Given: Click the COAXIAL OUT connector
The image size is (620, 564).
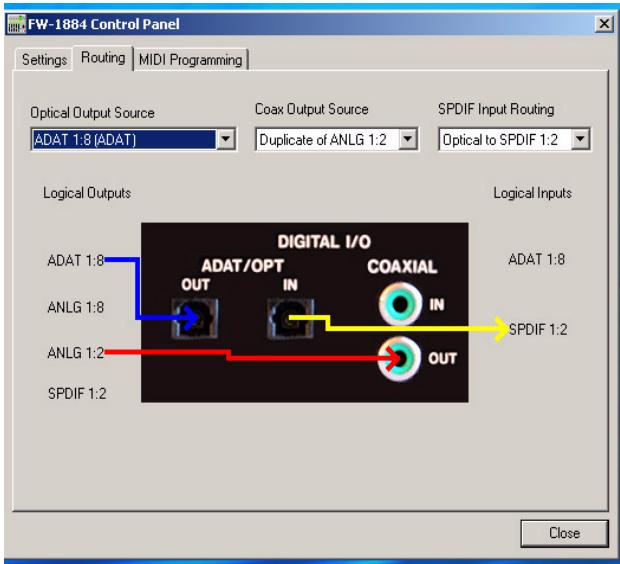Looking at the screenshot, I should tap(399, 359).
